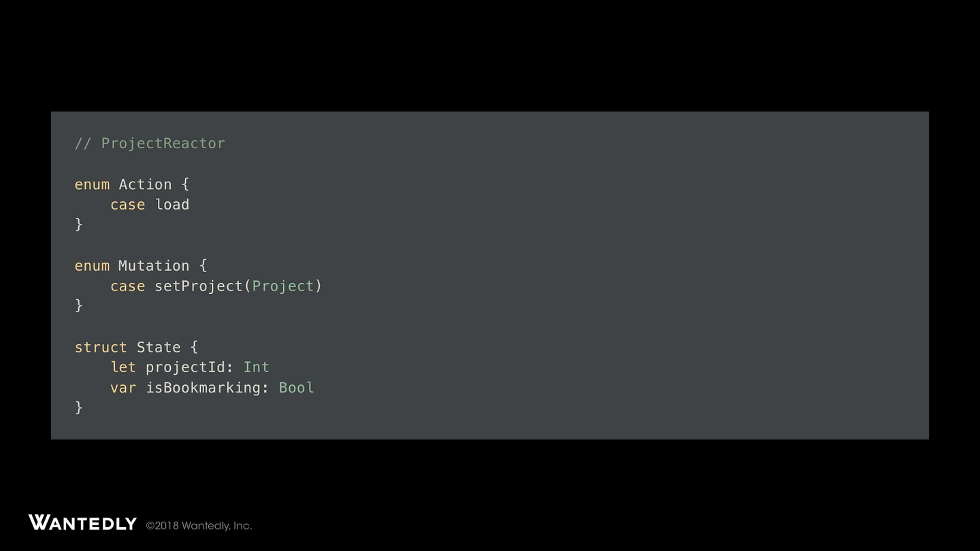Click the green Project type in parentheses
Screen dimensions: 980x551
click(283, 286)
